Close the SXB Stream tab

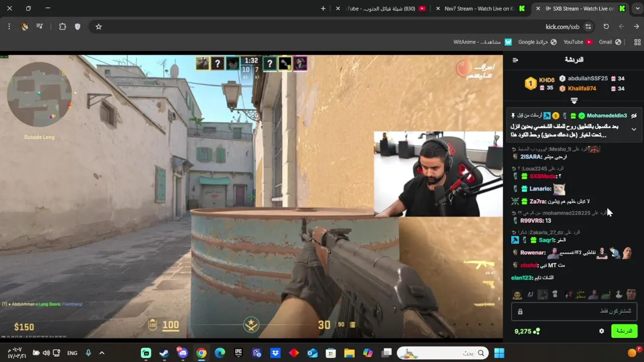(539, 9)
